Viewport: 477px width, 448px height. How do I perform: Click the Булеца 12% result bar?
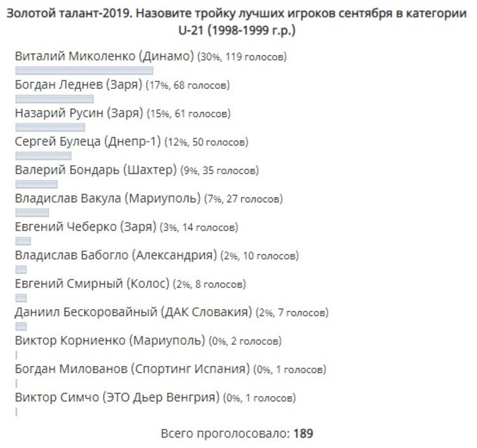43,156
